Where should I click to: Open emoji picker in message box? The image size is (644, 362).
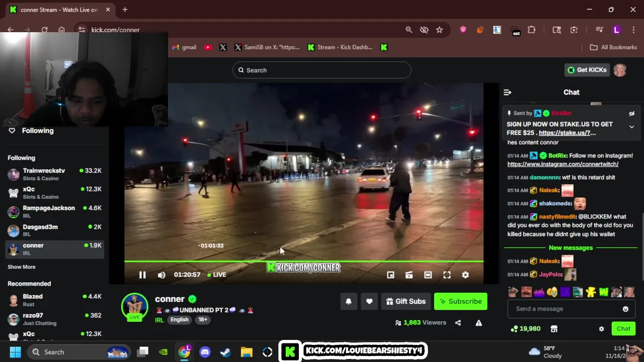[625, 309]
